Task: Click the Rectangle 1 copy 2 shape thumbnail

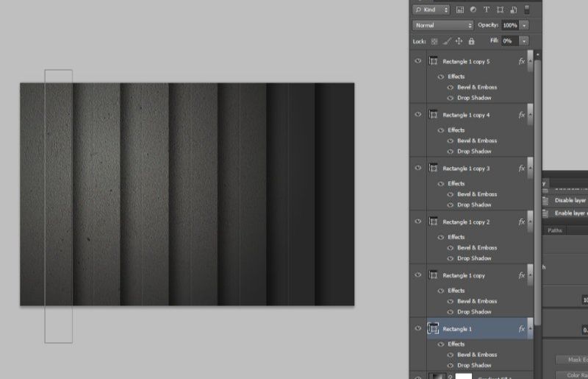Action: [434, 222]
